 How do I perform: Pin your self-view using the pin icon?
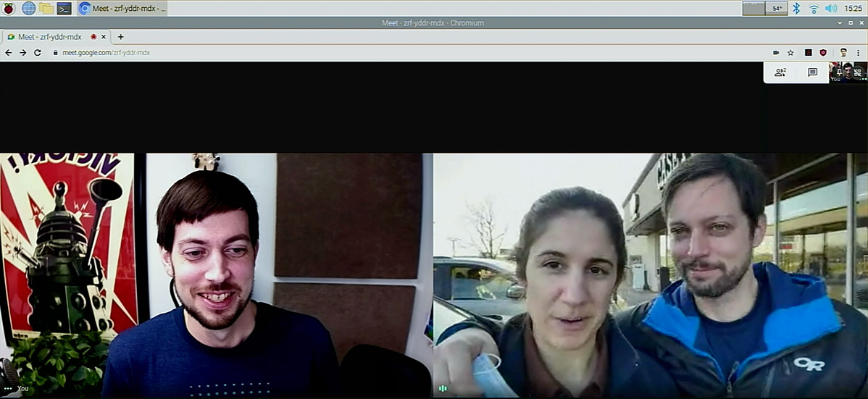pyautogui.click(x=839, y=72)
